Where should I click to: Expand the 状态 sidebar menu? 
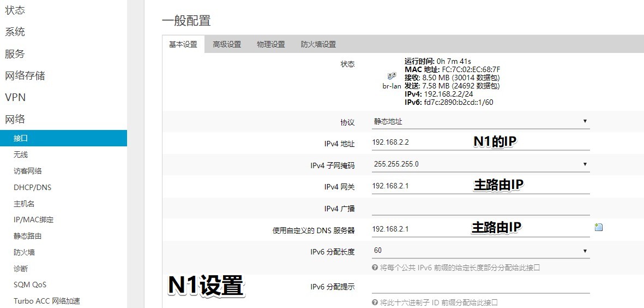pos(15,10)
